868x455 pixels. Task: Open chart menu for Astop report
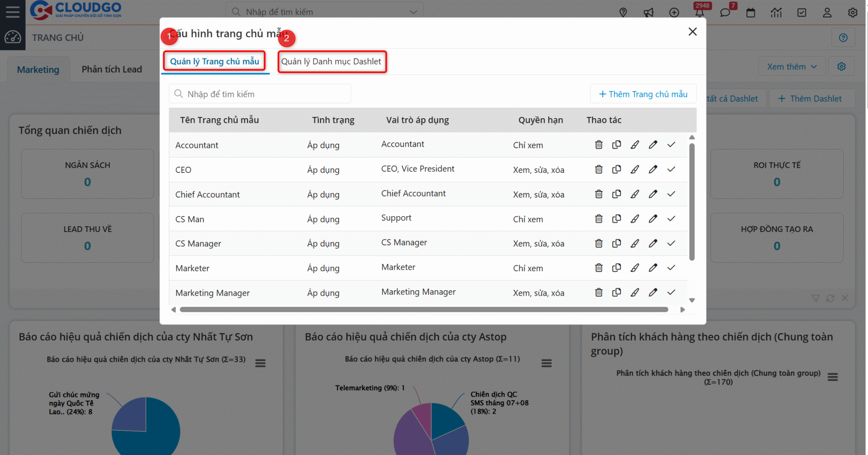point(546,363)
